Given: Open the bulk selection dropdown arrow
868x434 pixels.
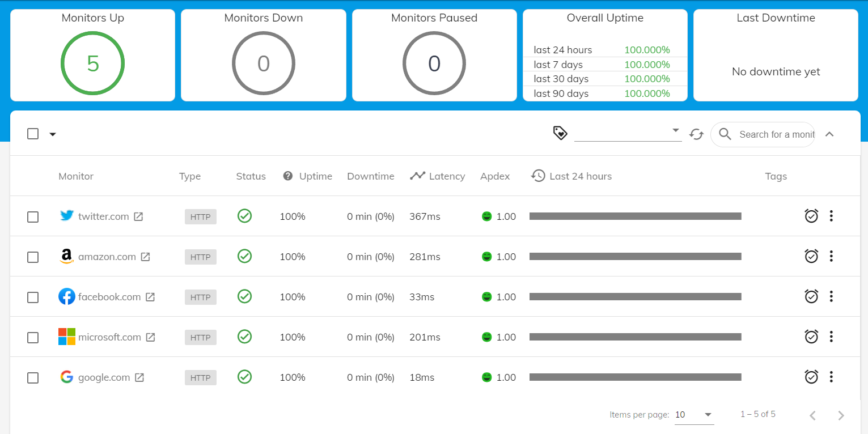Looking at the screenshot, I should 53,134.
